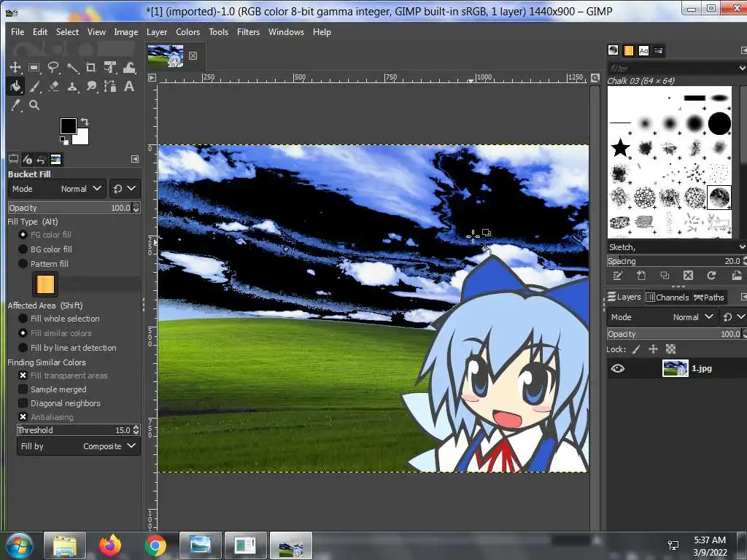Select the Eraser tool
Image resolution: width=747 pixels, height=560 pixels.
tap(53, 87)
